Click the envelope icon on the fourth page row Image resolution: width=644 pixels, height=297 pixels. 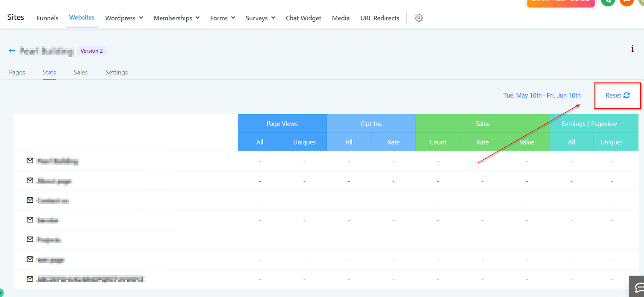coord(30,219)
